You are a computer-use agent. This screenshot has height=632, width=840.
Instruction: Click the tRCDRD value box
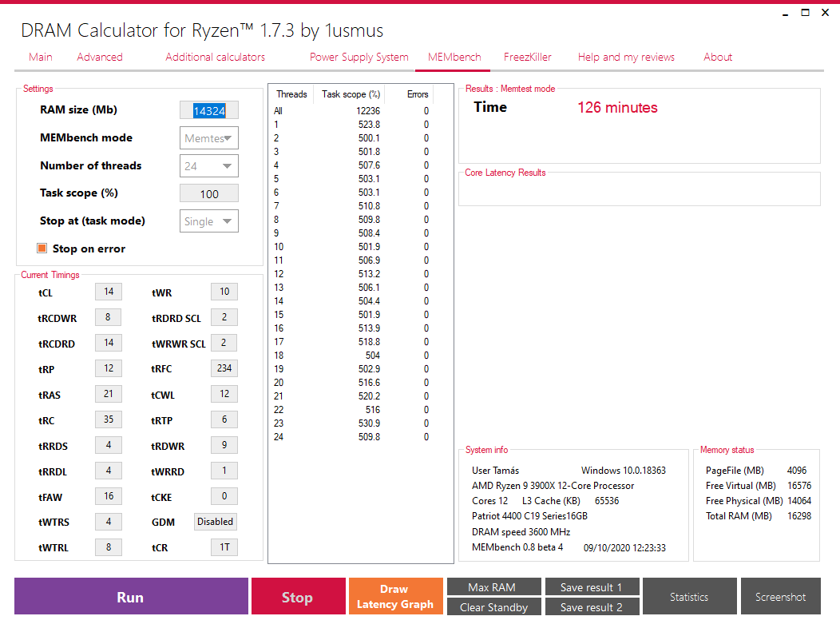coord(109,343)
